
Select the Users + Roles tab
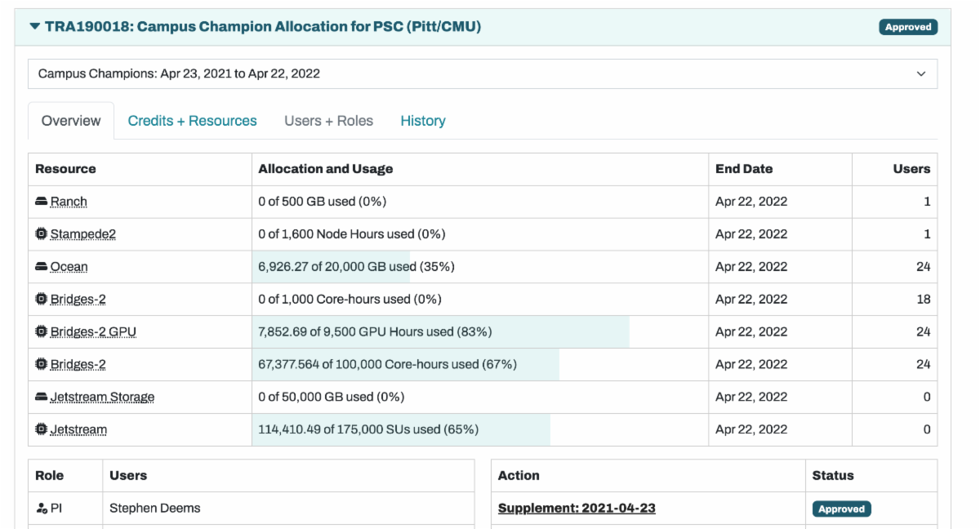pos(328,121)
